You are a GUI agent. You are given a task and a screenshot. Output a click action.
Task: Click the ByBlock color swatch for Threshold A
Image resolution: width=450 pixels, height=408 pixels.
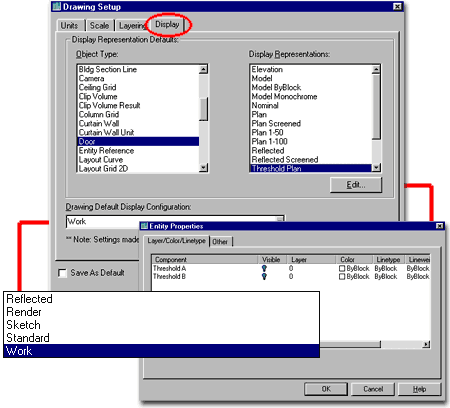pyautogui.click(x=342, y=268)
